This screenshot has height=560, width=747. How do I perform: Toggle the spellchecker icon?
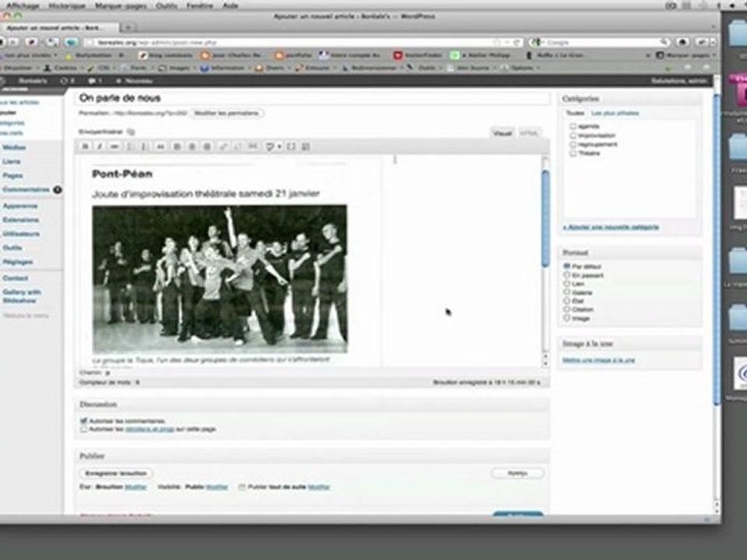pyautogui.click(x=269, y=146)
